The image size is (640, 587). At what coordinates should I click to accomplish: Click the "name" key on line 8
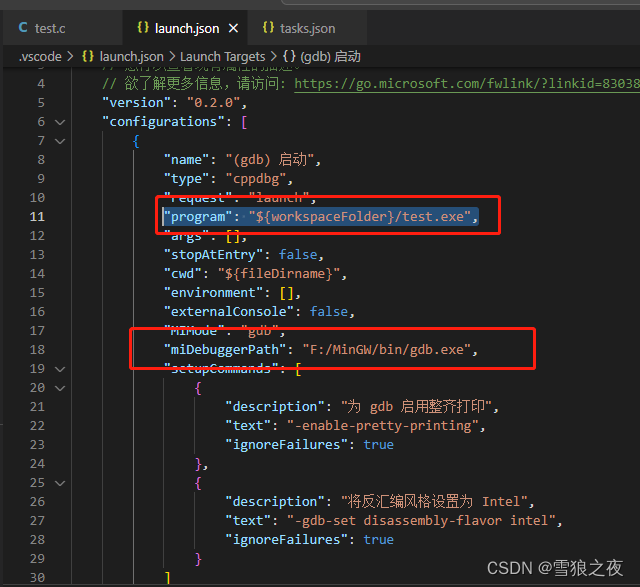(x=187, y=160)
